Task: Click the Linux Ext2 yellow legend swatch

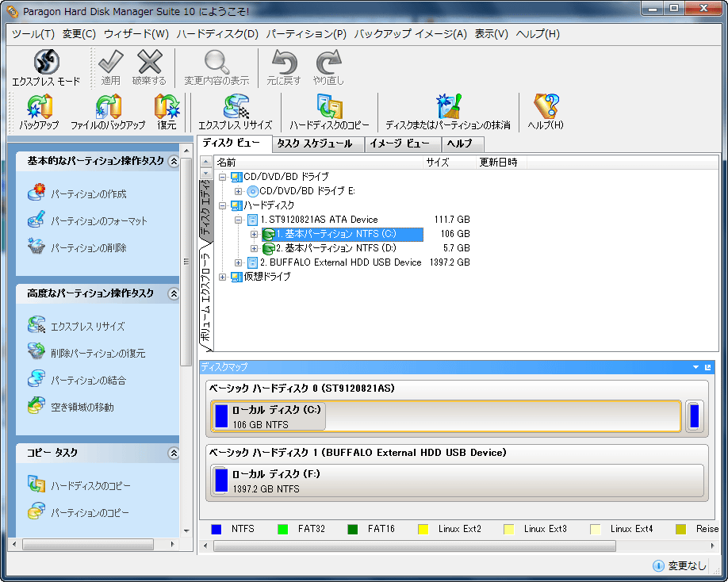Action: click(423, 529)
